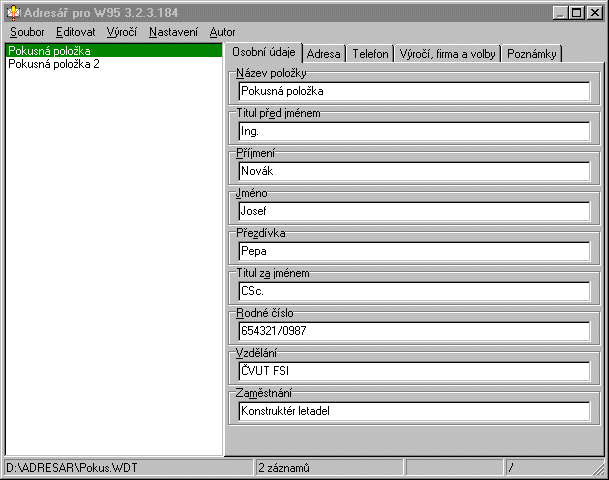Open the Soubor menu
This screenshot has width=609, height=480.
tap(27, 32)
